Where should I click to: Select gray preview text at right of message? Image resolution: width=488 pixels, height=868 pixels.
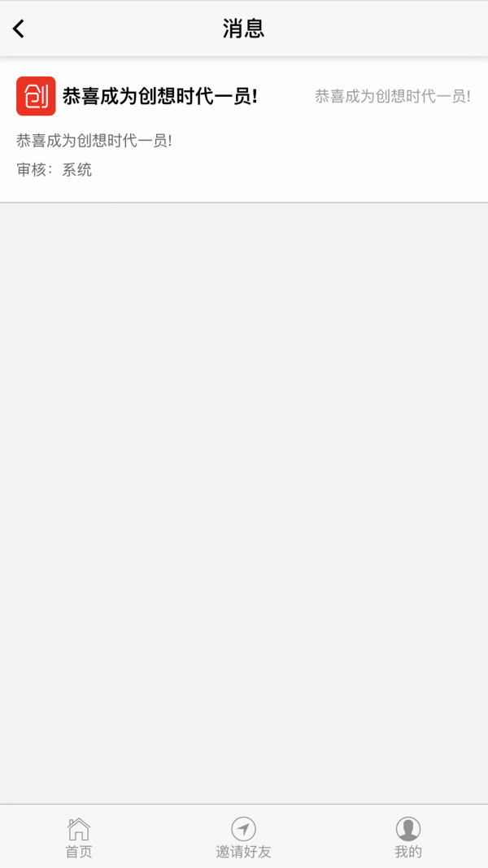point(393,97)
